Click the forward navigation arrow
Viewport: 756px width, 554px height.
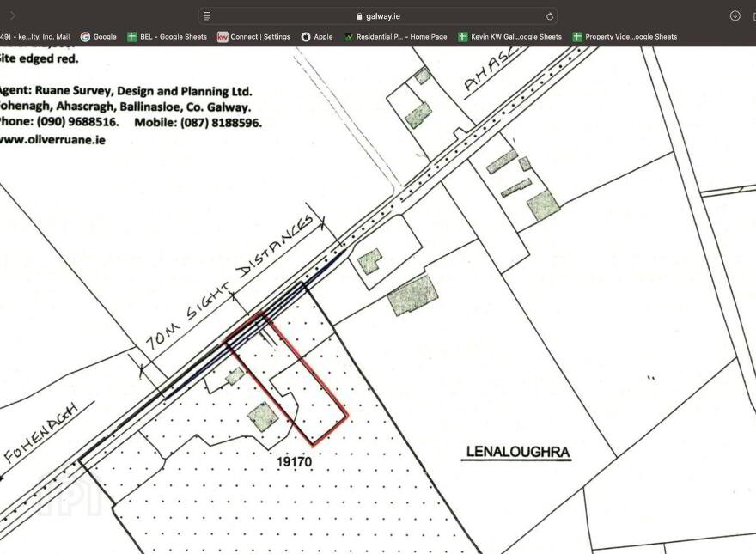[13, 16]
